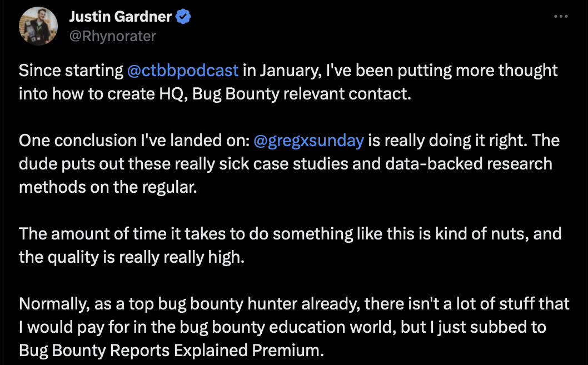Image resolution: width=588 pixels, height=365 pixels.
Task: Open the Justin Gardner display name link
Action: (x=121, y=17)
